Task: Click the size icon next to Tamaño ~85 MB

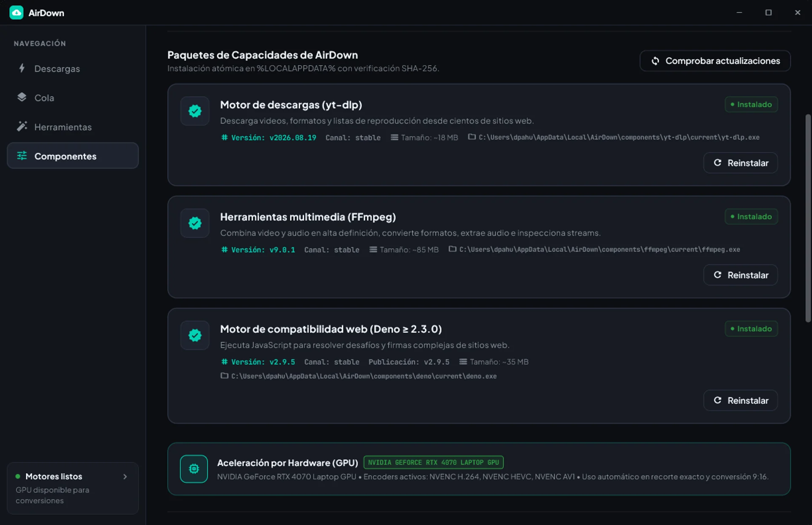Action: (x=373, y=250)
